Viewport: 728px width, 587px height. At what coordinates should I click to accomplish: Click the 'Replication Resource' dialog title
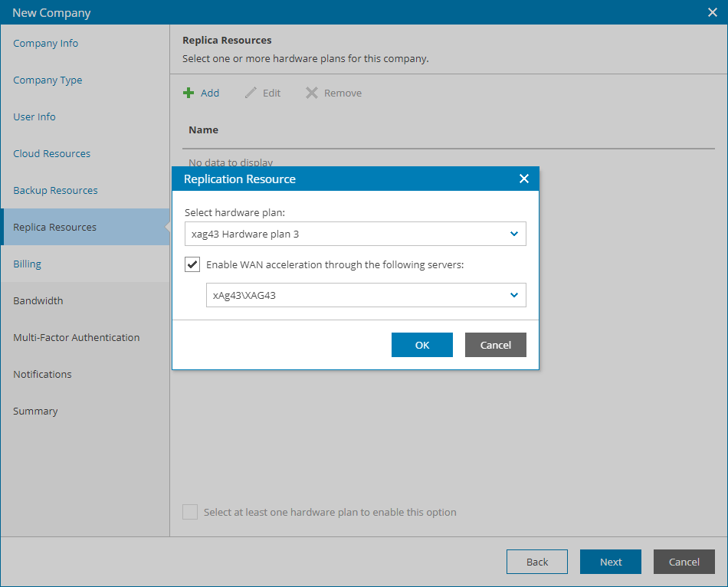point(240,179)
